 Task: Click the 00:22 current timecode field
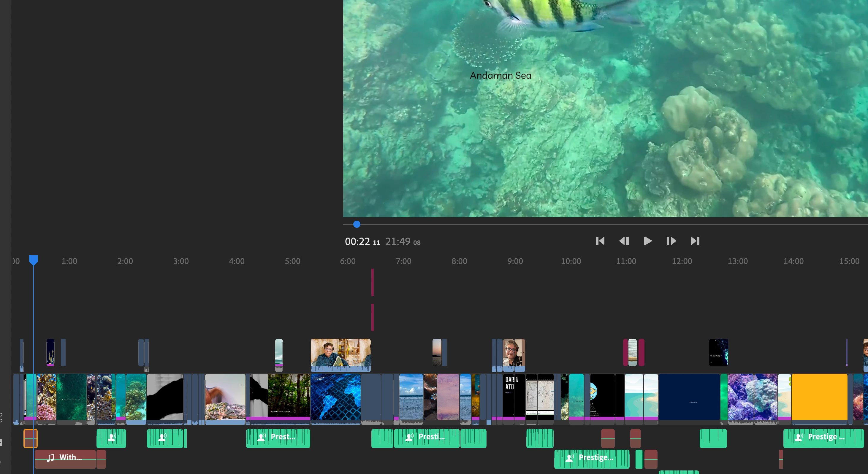click(x=357, y=242)
